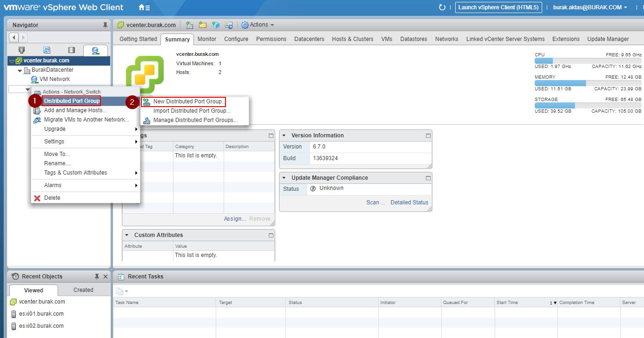Click Launch vSphere Client (HTML5) button

(x=498, y=7)
